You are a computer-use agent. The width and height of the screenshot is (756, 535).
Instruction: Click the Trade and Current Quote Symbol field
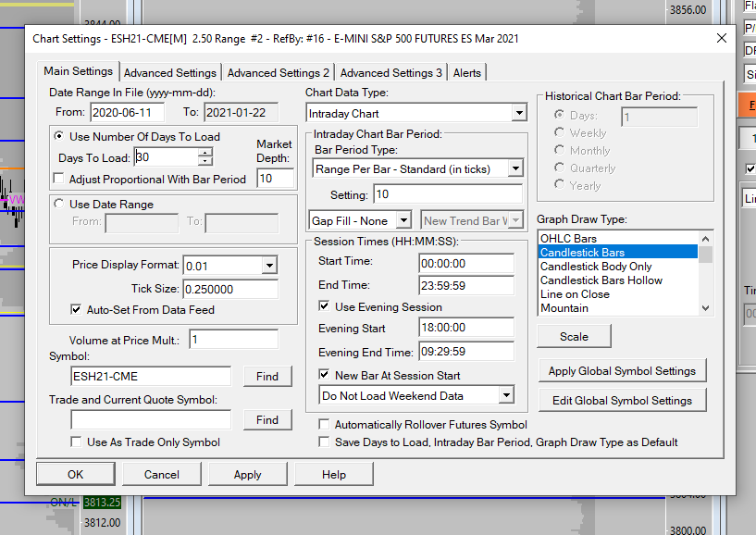coord(151,419)
